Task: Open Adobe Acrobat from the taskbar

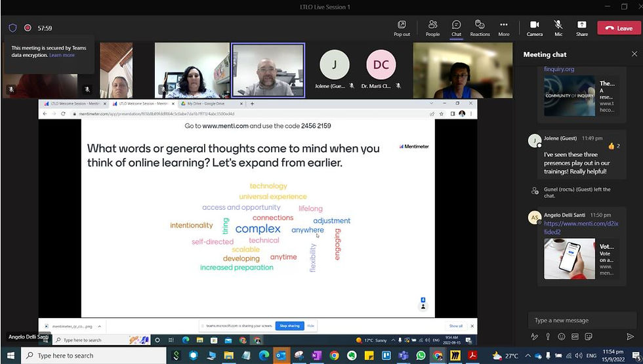Action: click(472, 355)
